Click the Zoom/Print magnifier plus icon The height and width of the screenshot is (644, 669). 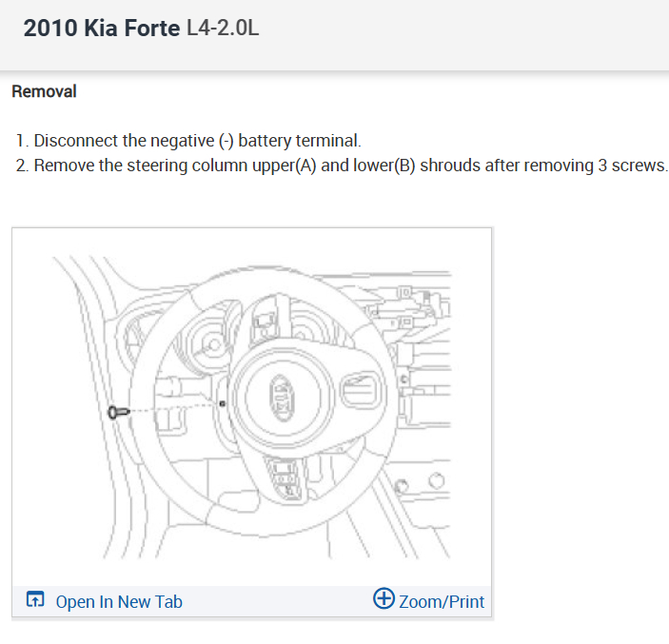(x=384, y=599)
